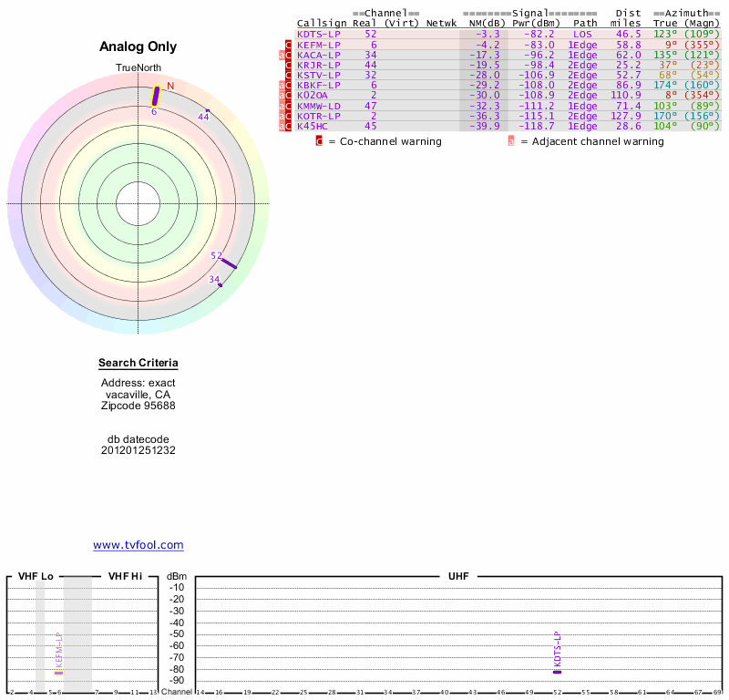The height and width of the screenshot is (700, 729).
Task: Click the channel 34 marker on radar plot
Action: point(220,283)
